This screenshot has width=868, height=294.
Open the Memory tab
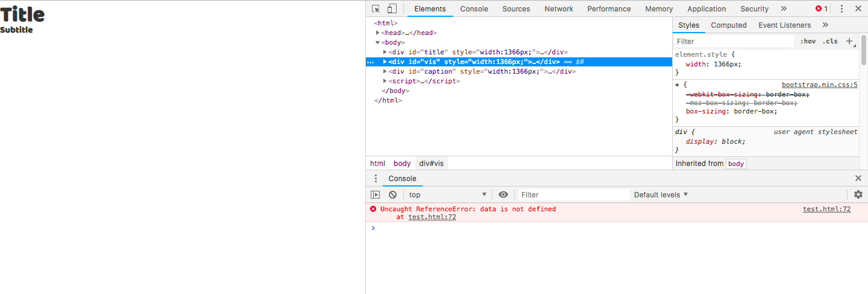pos(659,8)
